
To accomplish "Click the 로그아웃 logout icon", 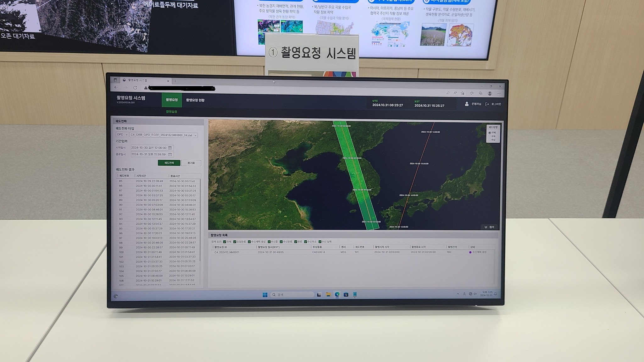I will (487, 104).
